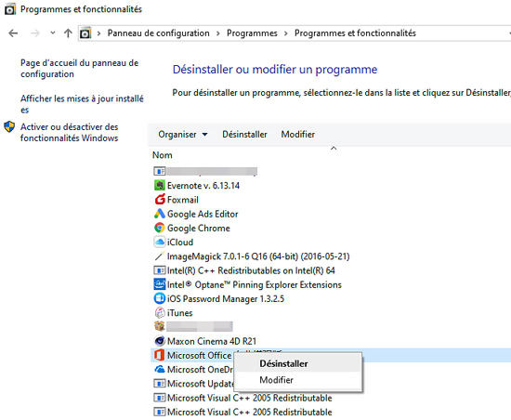511x420 pixels.
Task: Select Intel(R) C++ Redistributables entry
Action: pos(251,270)
